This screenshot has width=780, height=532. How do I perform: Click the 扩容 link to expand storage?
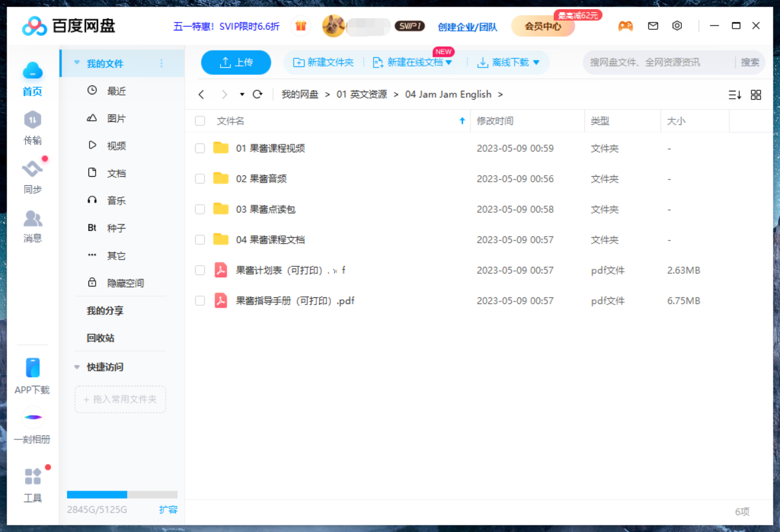(168, 509)
